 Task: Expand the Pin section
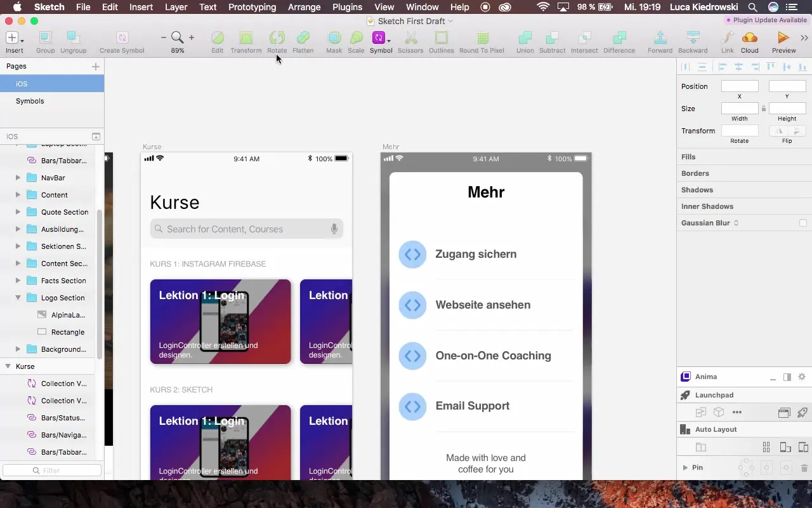pyautogui.click(x=685, y=467)
